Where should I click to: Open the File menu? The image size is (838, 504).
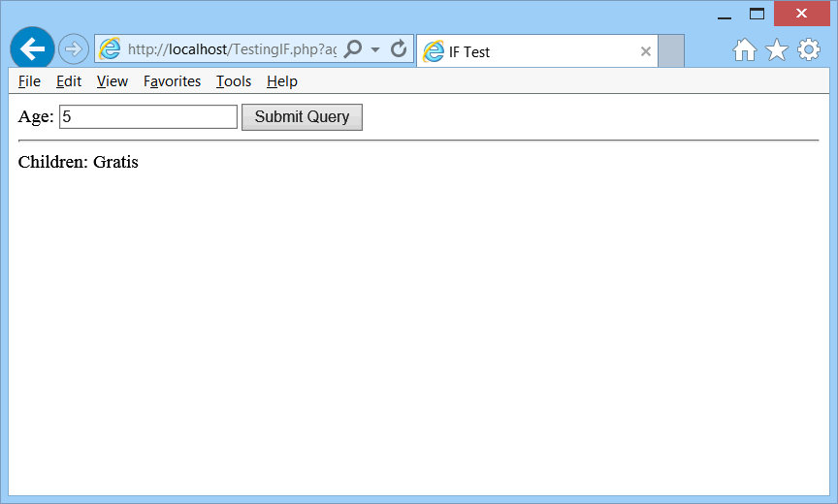point(29,81)
